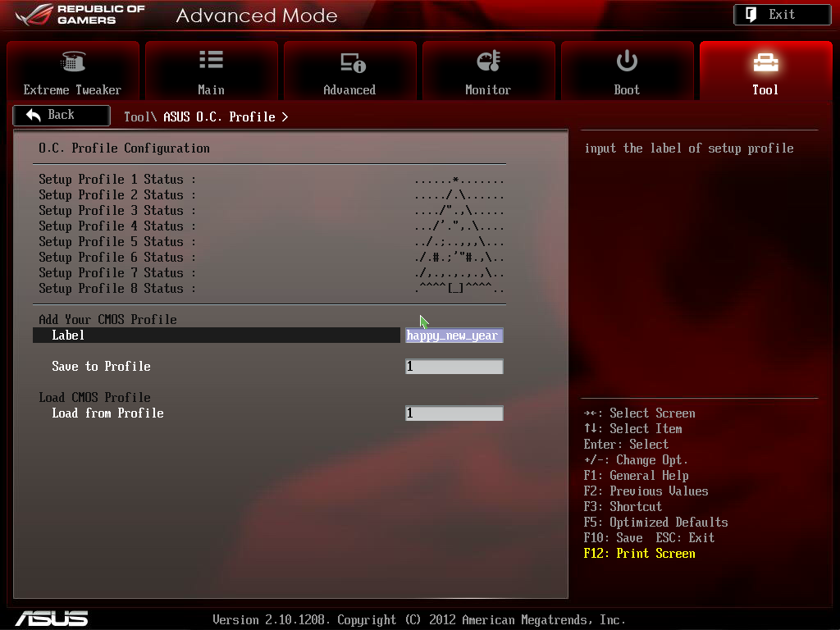
Task: Click the Tool\ breadcrumb link
Action: [139, 116]
